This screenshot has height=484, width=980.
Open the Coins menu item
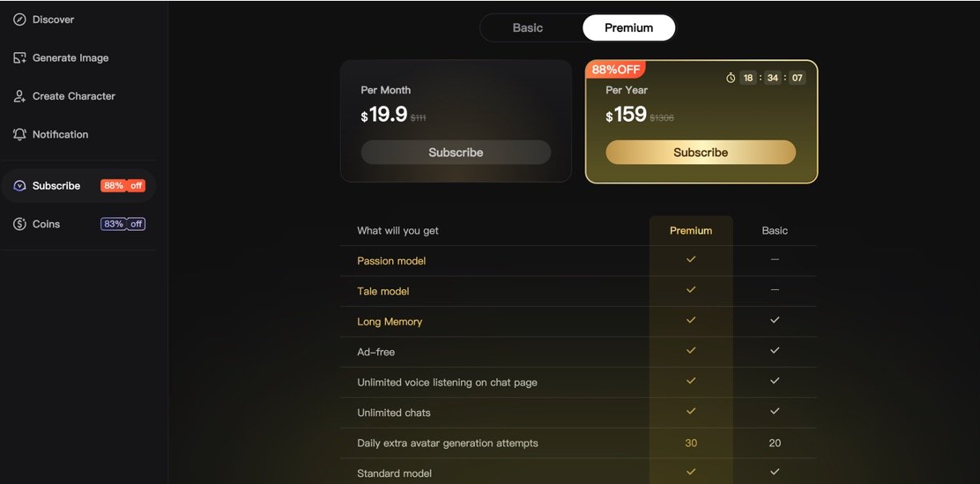click(46, 224)
